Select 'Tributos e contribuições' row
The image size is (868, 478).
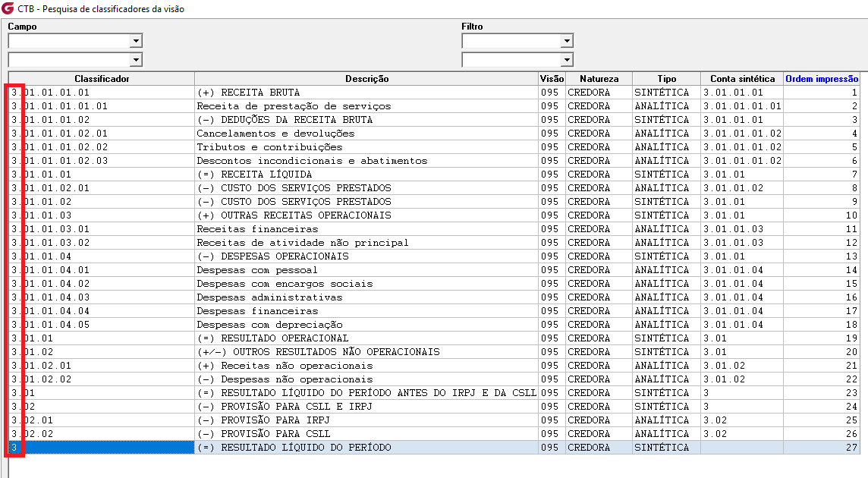[434, 147]
